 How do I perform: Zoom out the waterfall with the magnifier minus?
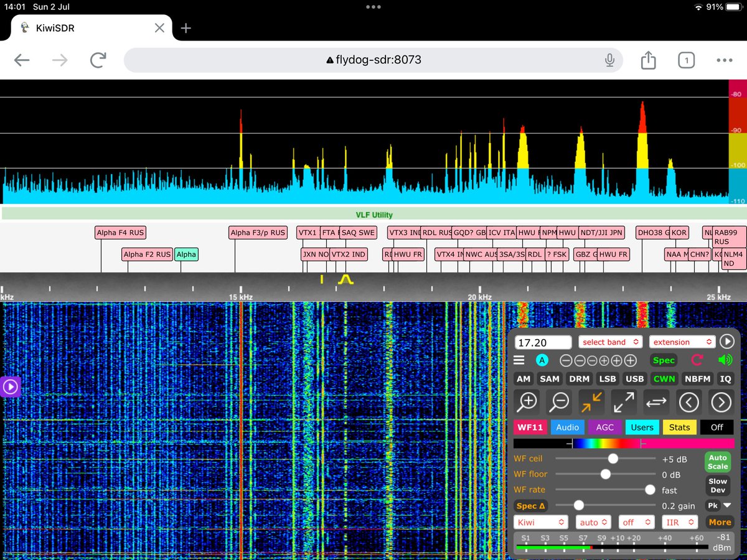pyautogui.click(x=560, y=402)
